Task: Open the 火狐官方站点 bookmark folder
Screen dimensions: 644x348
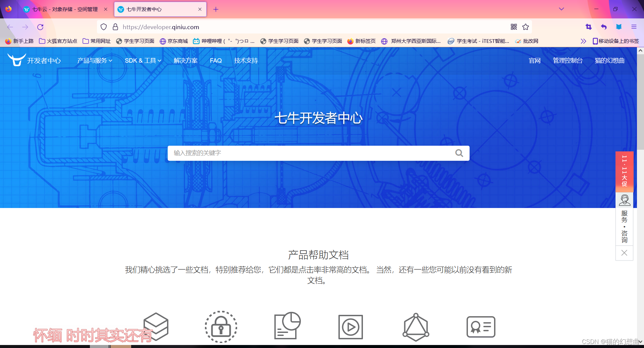Action: (x=58, y=41)
